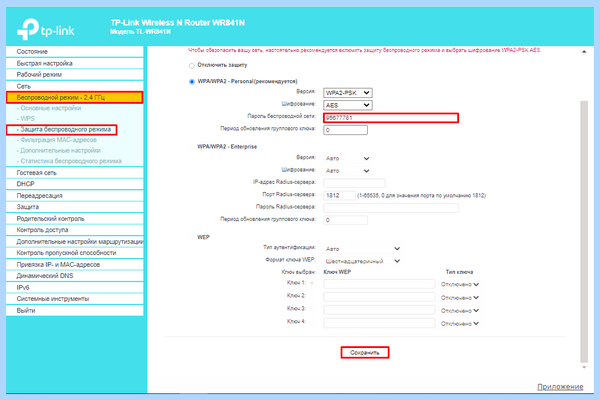Image resolution: width=600 pixels, height=400 pixels.
Task: Open Фильтрация MAC-адресов submenu item
Action: pos(57,140)
